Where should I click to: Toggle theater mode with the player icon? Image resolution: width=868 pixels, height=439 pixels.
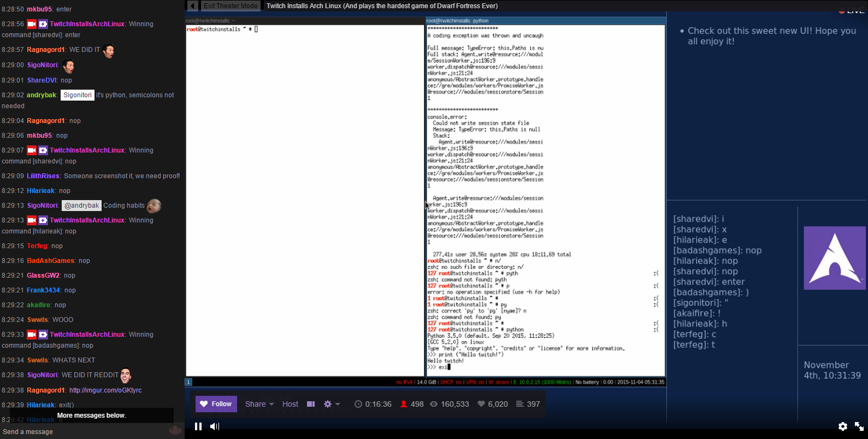tap(311, 404)
